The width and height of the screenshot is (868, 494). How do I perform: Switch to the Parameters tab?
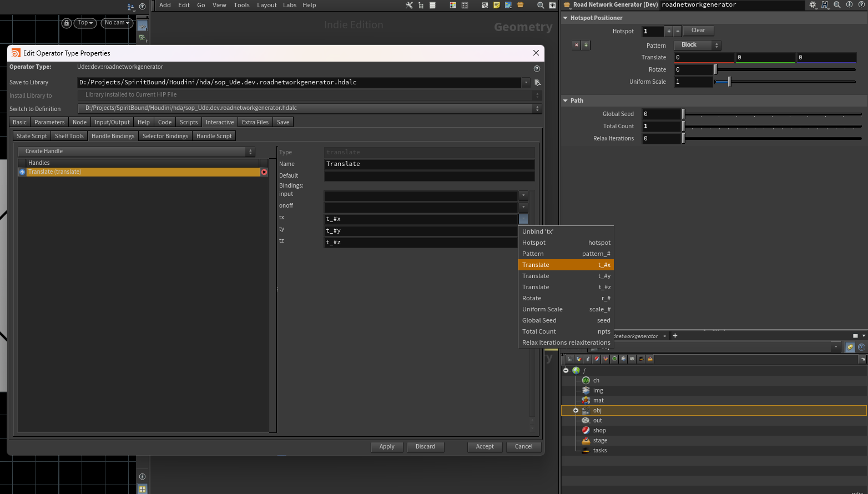click(x=49, y=122)
